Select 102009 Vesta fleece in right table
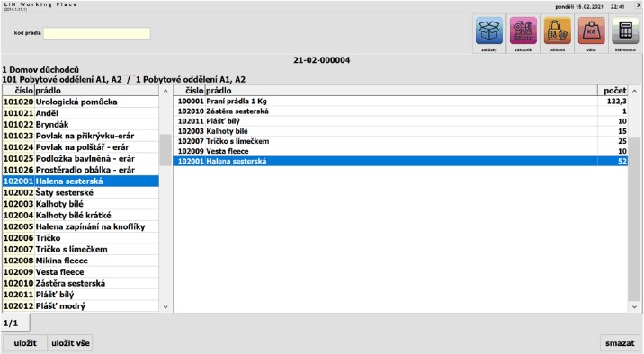 (400, 151)
